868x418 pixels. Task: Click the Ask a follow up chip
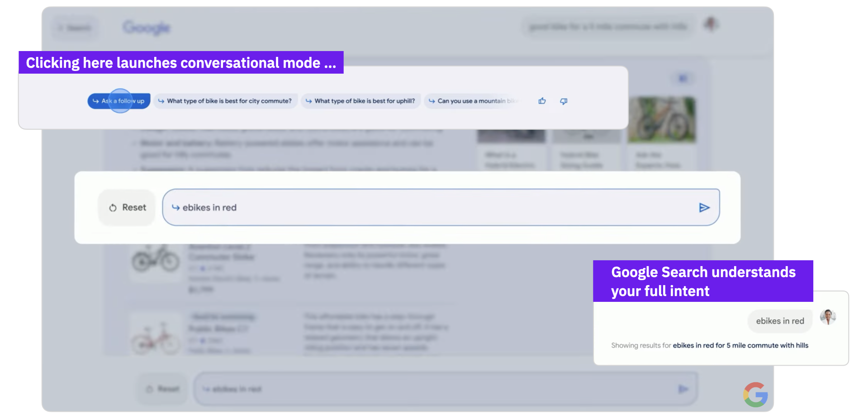(119, 101)
